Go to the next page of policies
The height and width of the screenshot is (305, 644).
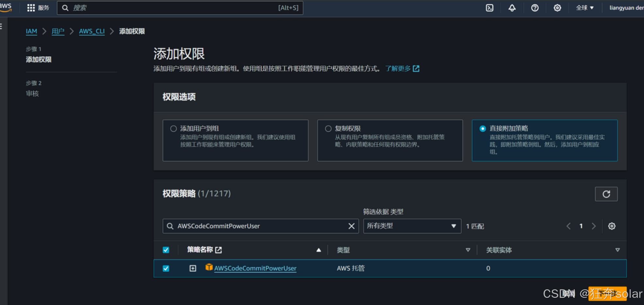tap(594, 226)
